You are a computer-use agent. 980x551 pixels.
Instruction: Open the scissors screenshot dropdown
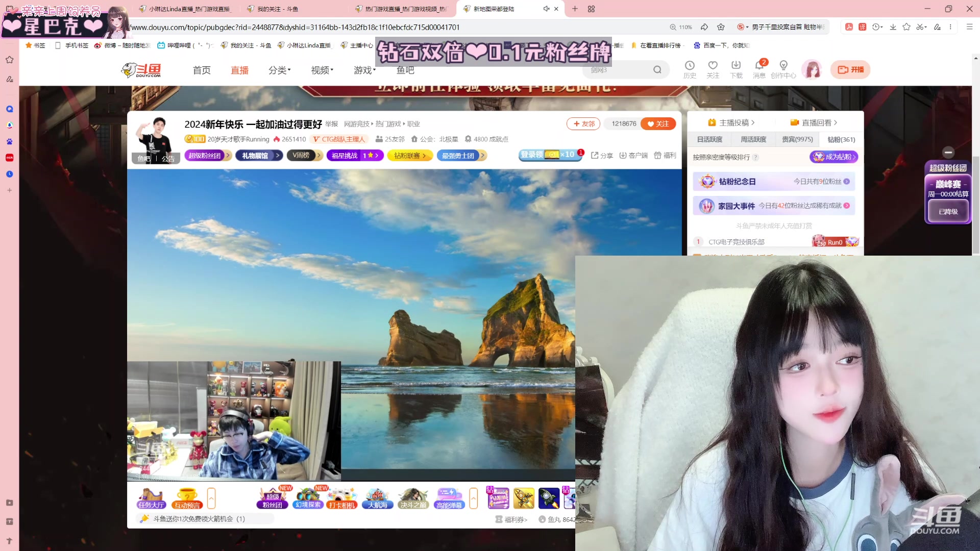(x=921, y=27)
